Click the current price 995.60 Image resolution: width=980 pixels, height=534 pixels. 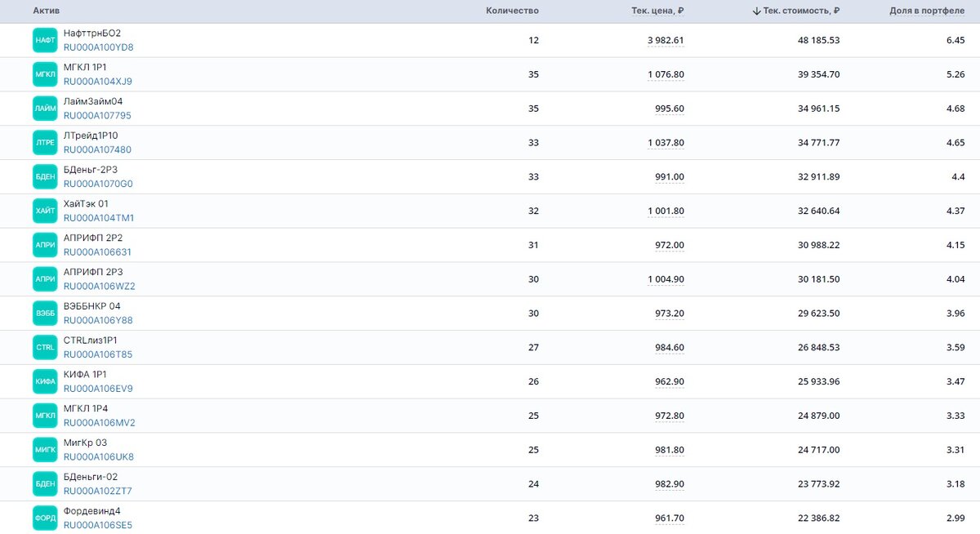click(670, 109)
